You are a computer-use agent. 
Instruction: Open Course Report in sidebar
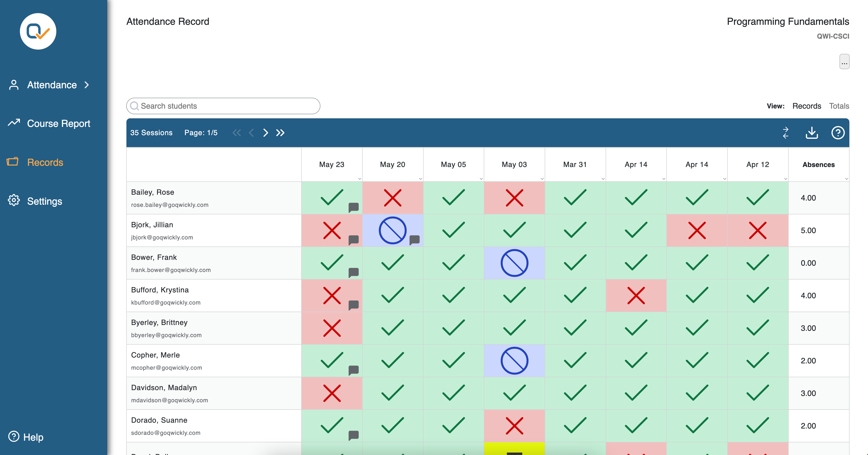[58, 123]
